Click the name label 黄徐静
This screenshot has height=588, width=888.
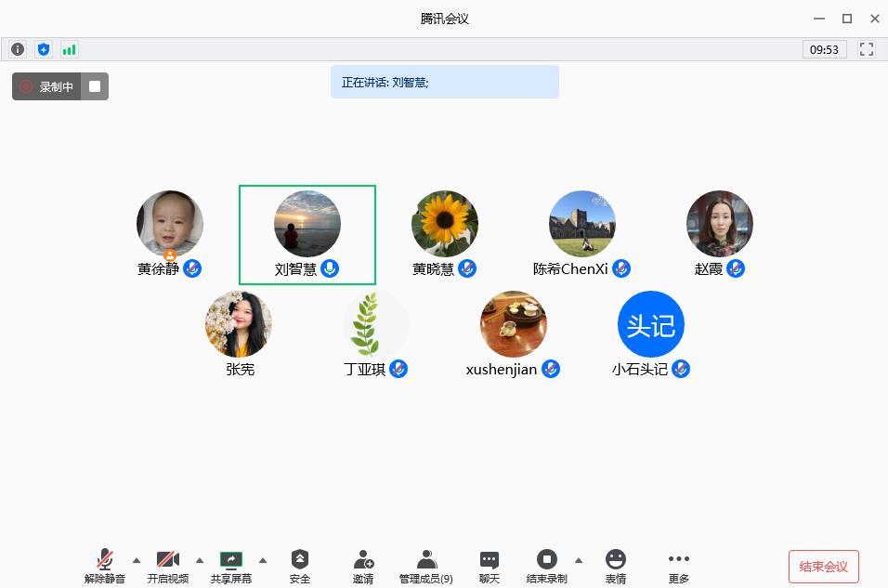158,268
